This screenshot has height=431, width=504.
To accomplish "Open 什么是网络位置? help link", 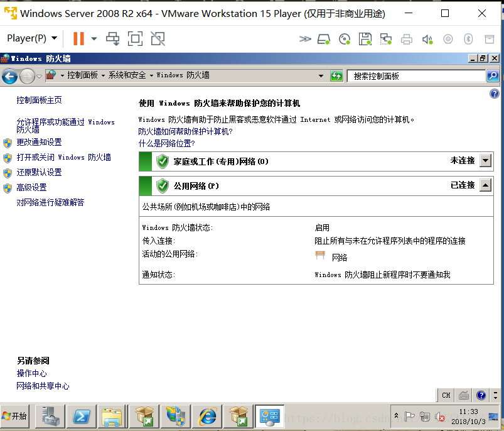I will coord(166,143).
